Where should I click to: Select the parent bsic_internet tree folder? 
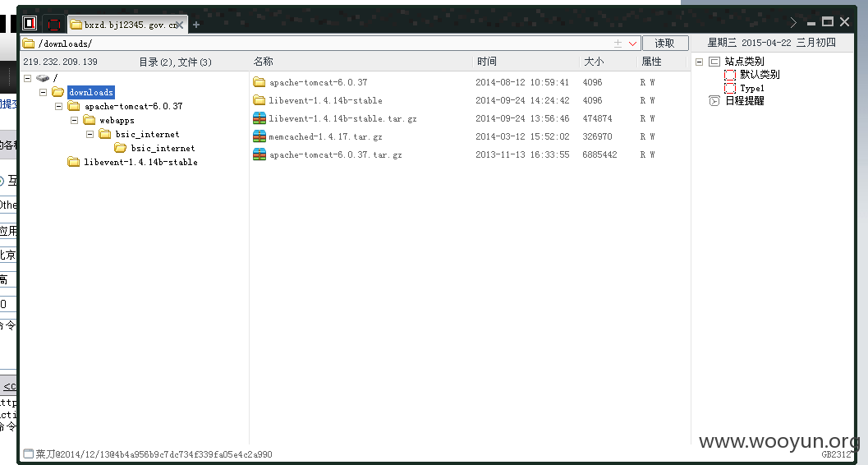pyautogui.click(x=147, y=134)
